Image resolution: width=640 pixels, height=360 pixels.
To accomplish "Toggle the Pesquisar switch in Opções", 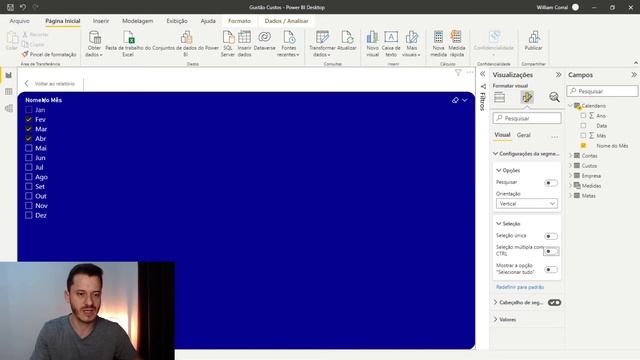I will (x=551, y=182).
